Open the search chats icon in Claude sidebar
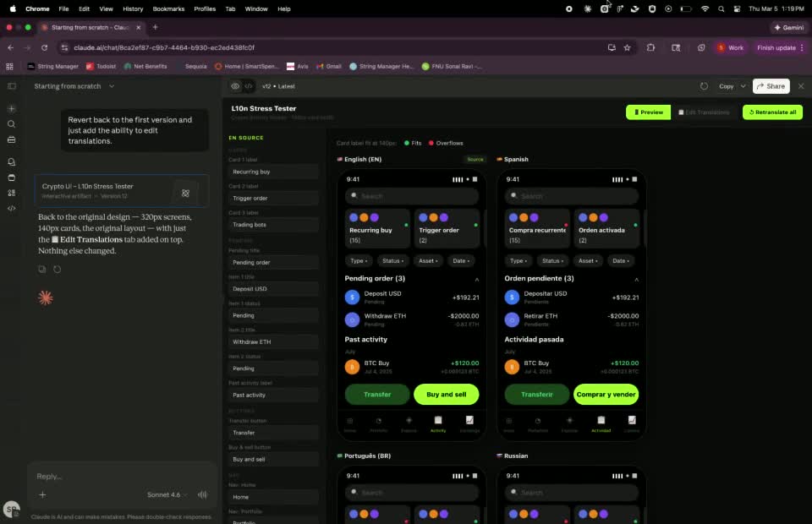812x524 pixels. (x=11, y=124)
